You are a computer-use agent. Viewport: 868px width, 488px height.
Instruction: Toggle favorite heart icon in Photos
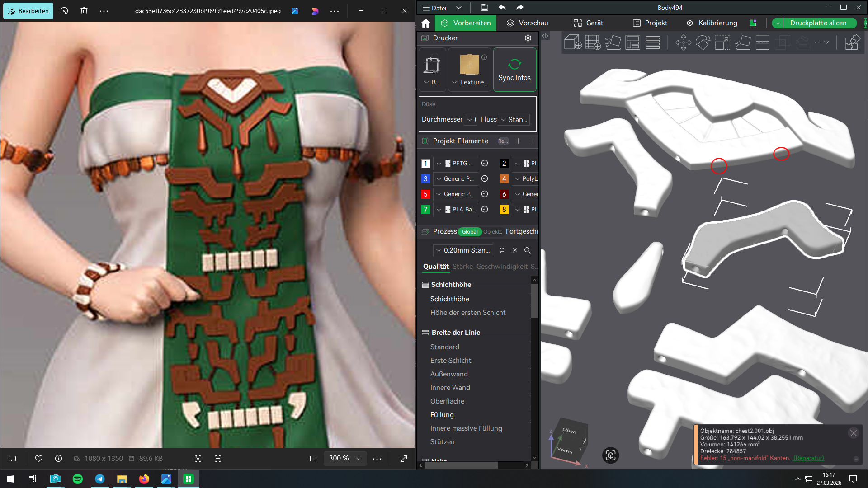click(x=39, y=458)
